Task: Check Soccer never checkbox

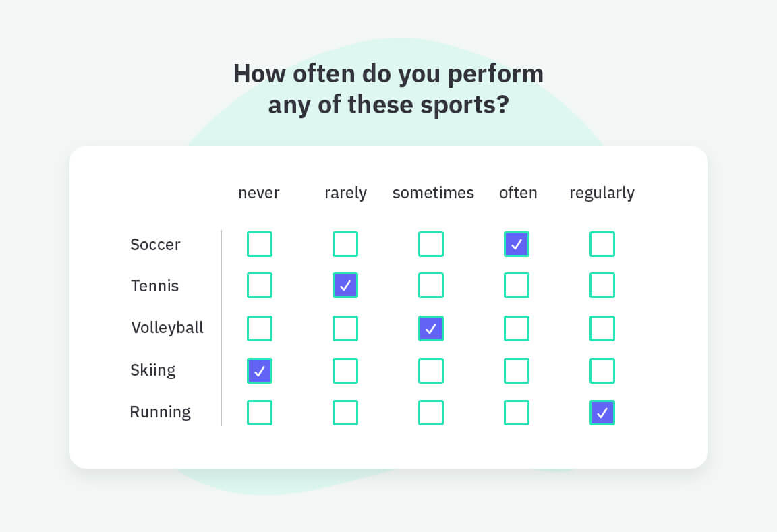Action: (260, 243)
